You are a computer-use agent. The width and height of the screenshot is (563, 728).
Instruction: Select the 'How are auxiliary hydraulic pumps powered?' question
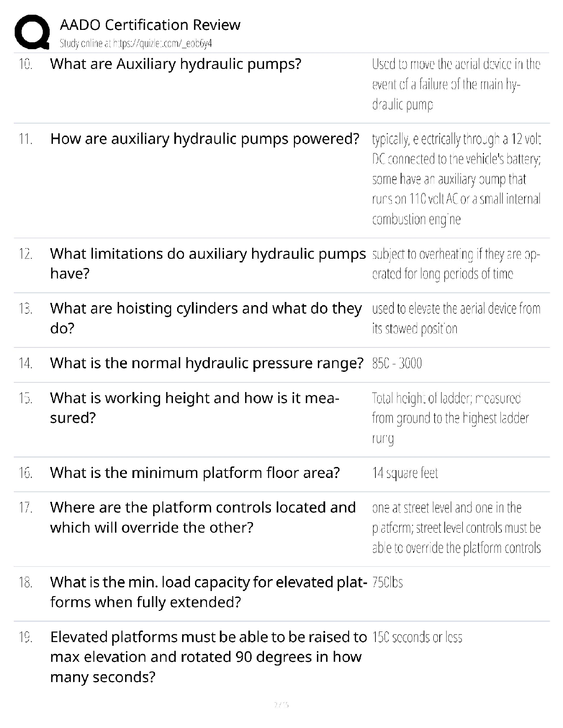coord(205,139)
